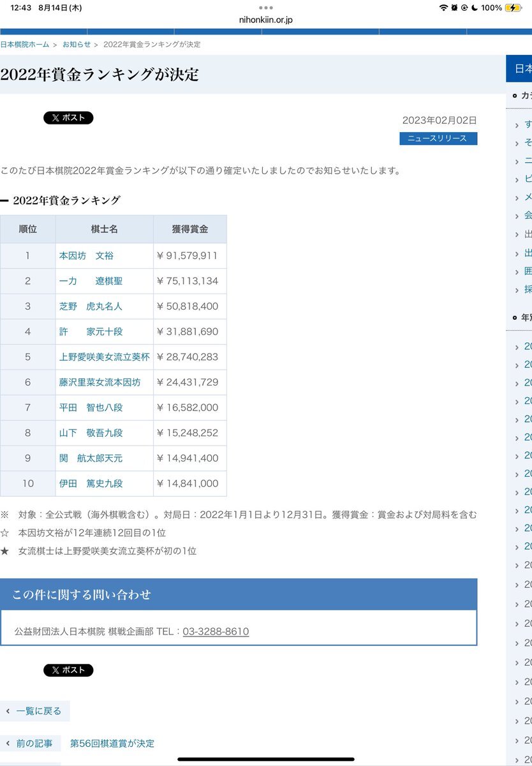Select the prize amount ¥75,113,134
532x766 pixels.
[x=187, y=281]
